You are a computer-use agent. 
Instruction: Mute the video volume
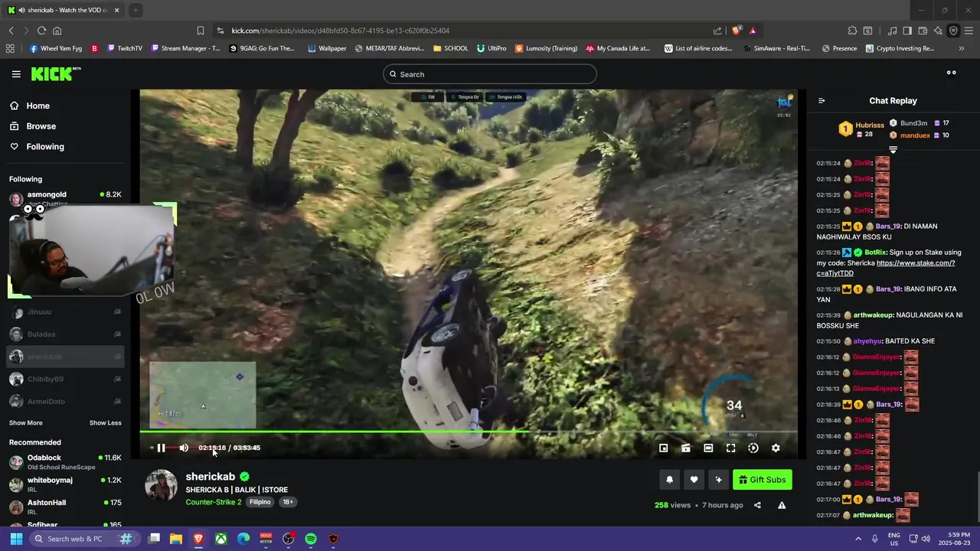pos(184,448)
